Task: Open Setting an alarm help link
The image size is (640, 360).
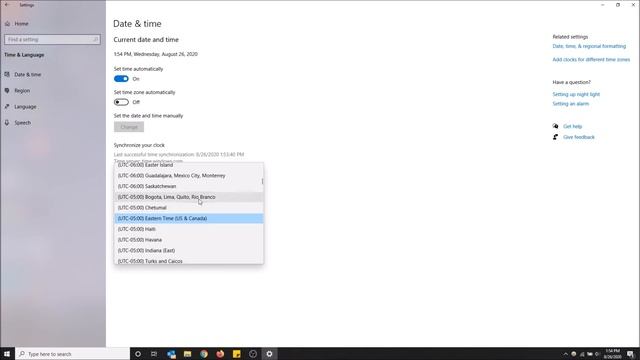Action: point(571,104)
